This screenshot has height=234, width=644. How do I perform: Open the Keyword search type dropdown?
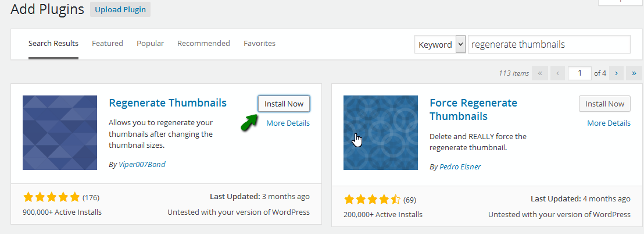pyautogui.click(x=440, y=44)
